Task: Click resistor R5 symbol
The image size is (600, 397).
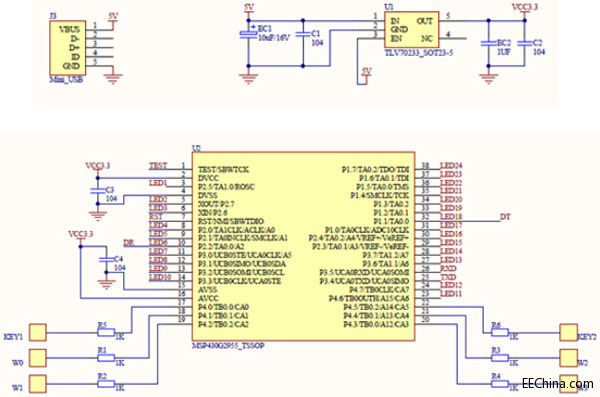Action: (x=106, y=332)
